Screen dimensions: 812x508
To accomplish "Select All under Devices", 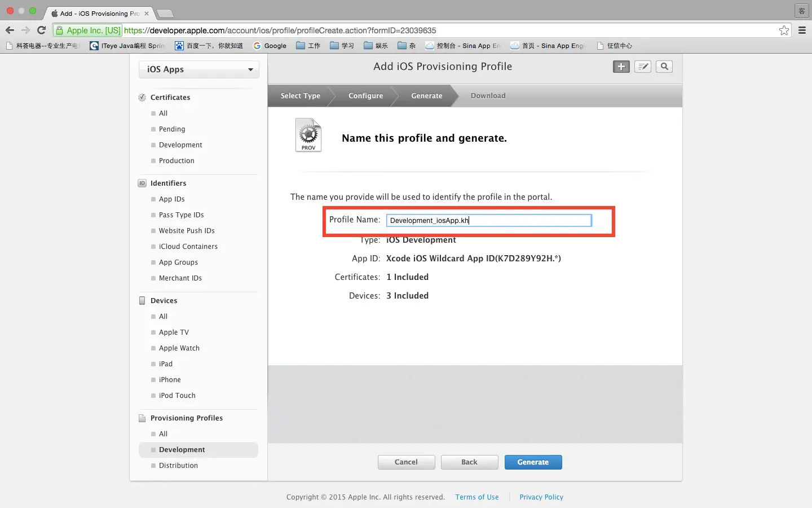I will point(163,317).
